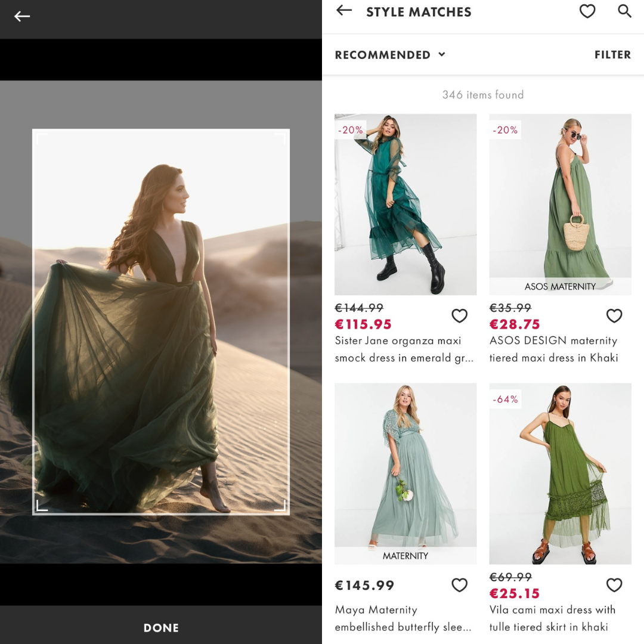Viewport: 644px width, 644px height.
Task: Save the Vila cami maxi dress
Action: [x=614, y=585]
